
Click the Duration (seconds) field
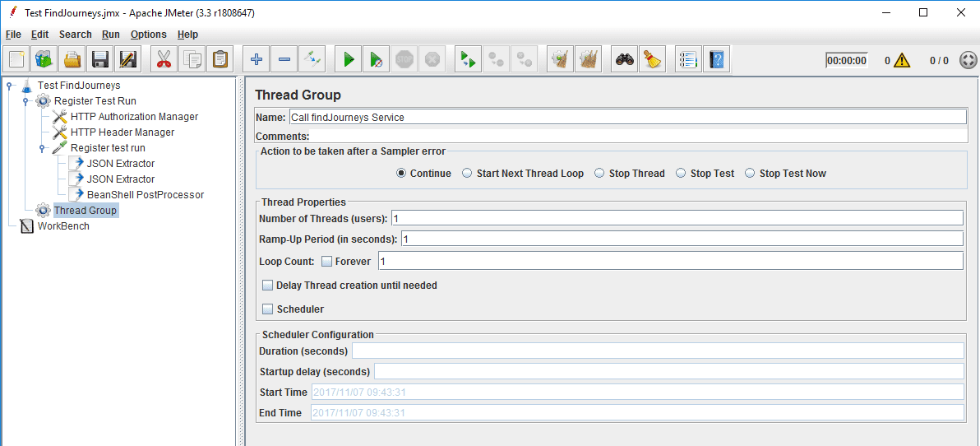point(658,351)
